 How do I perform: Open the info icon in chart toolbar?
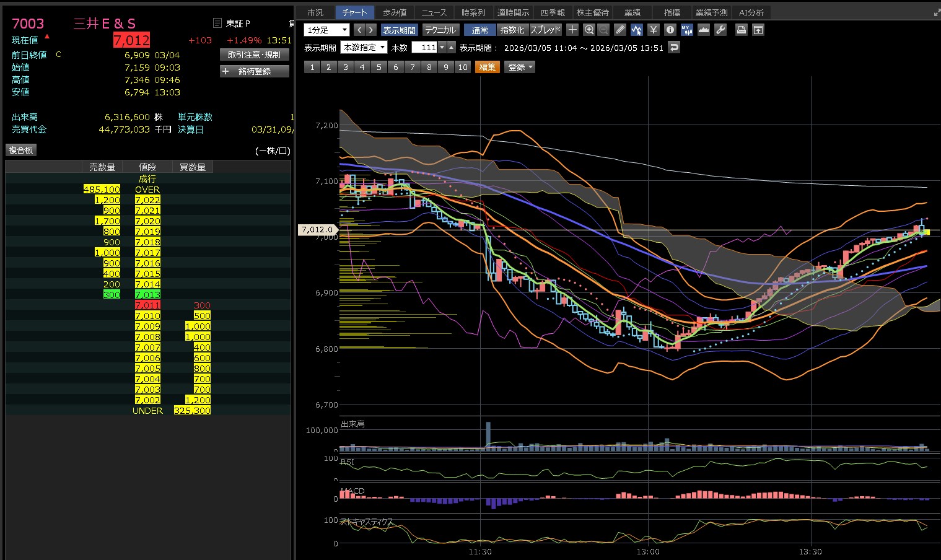tap(670, 30)
